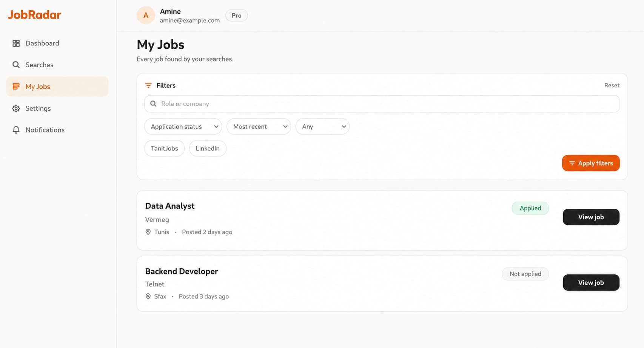Screen dimensions: 644x348
Task: Click the Settings gear icon
Action: (16, 108)
